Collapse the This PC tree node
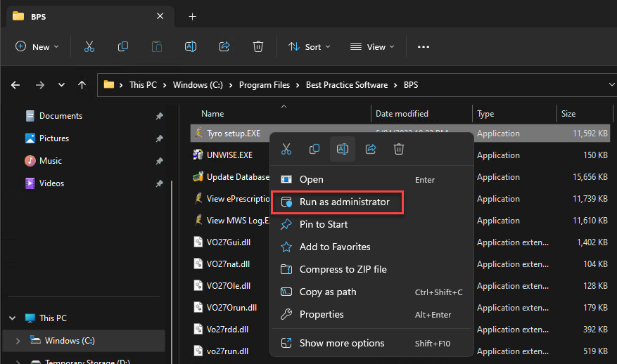Image resolution: width=617 pixels, height=364 pixels. click(x=12, y=318)
